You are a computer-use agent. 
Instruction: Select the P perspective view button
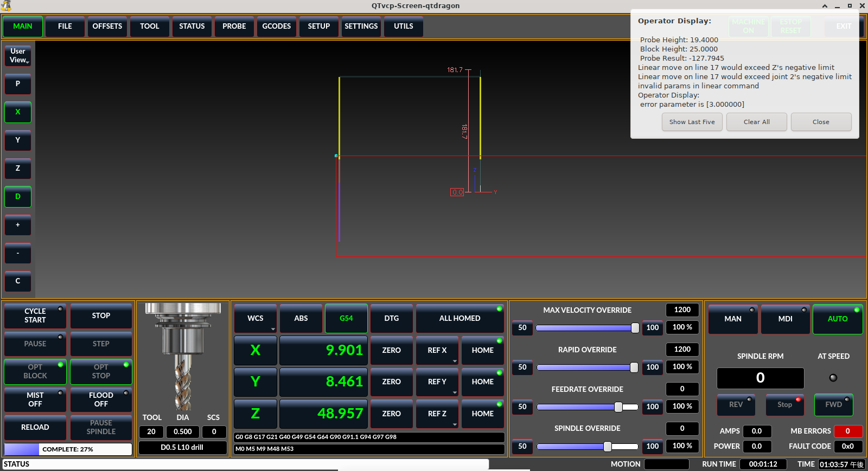tap(18, 84)
